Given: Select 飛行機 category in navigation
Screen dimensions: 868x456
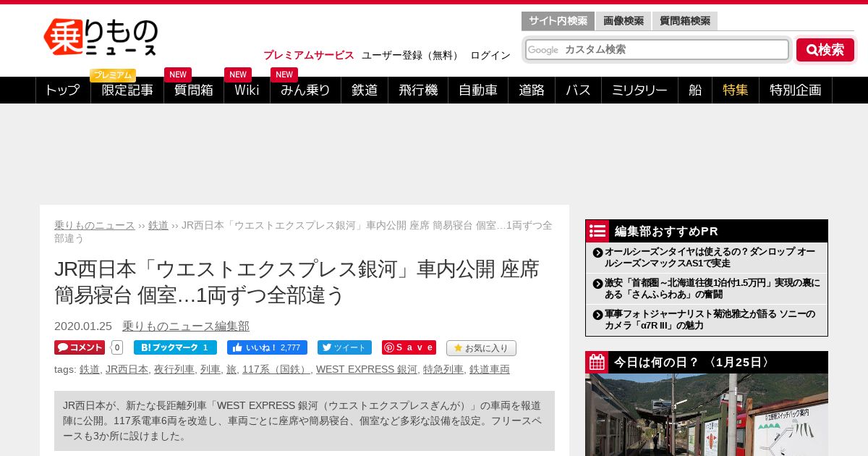Looking at the screenshot, I should pos(418,90).
